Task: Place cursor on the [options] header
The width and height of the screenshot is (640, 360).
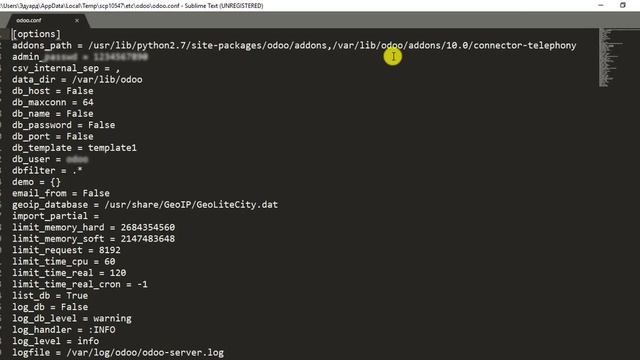Action: point(36,34)
